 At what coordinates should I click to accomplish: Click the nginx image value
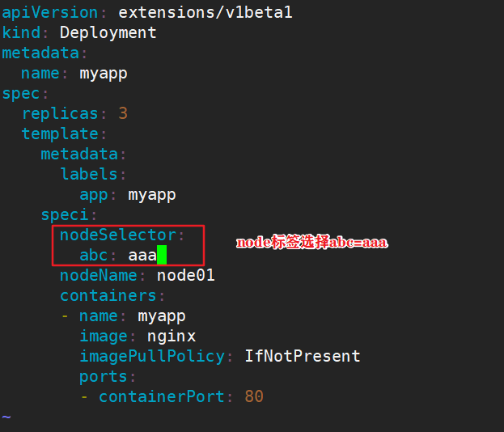pos(172,337)
